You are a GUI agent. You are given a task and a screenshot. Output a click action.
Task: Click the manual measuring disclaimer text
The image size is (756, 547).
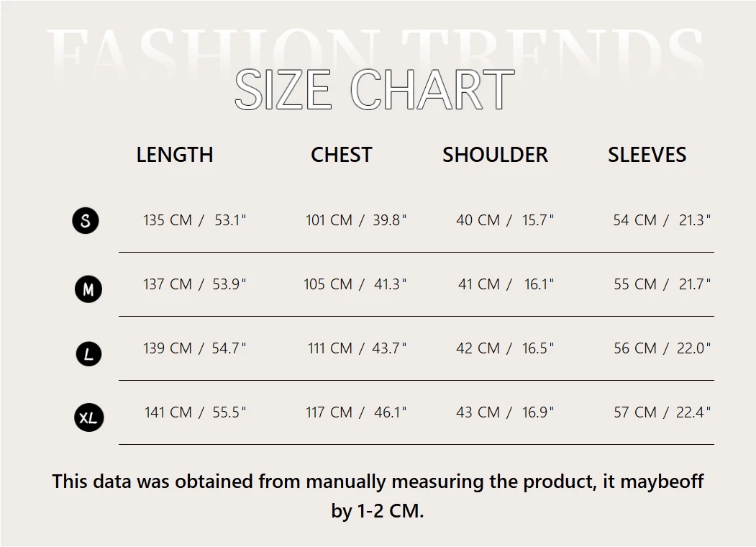[378, 496]
